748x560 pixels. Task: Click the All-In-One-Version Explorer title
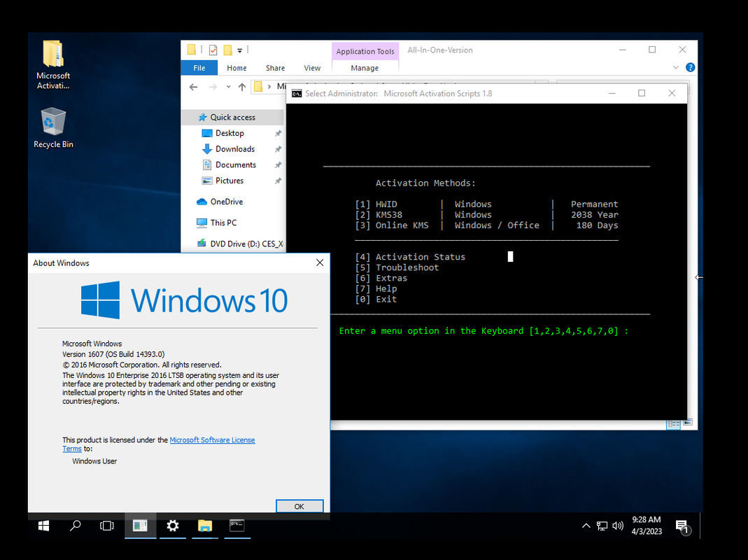tap(440, 50)
